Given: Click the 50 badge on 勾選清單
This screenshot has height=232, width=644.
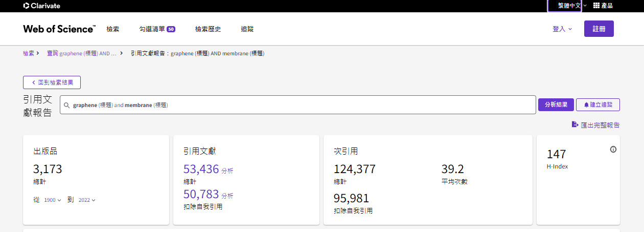Looking at the screenshot, I should [x=171, y=29].
